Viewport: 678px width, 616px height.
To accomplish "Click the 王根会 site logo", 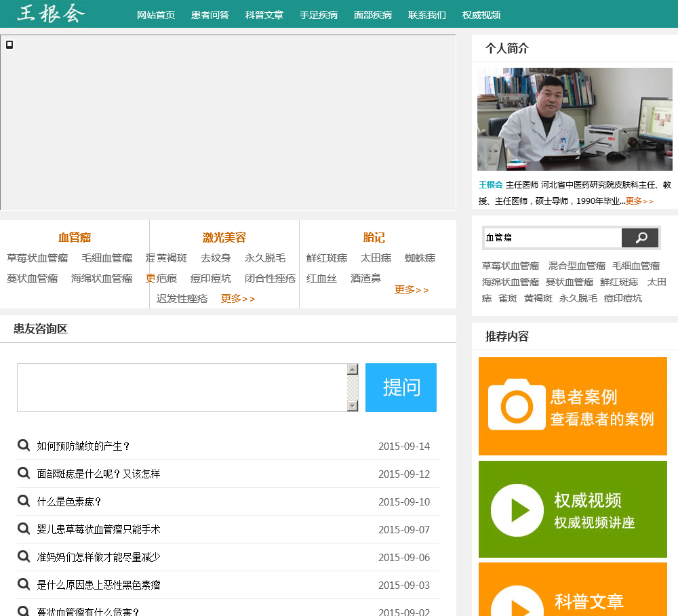I will [x=51, y=14].
